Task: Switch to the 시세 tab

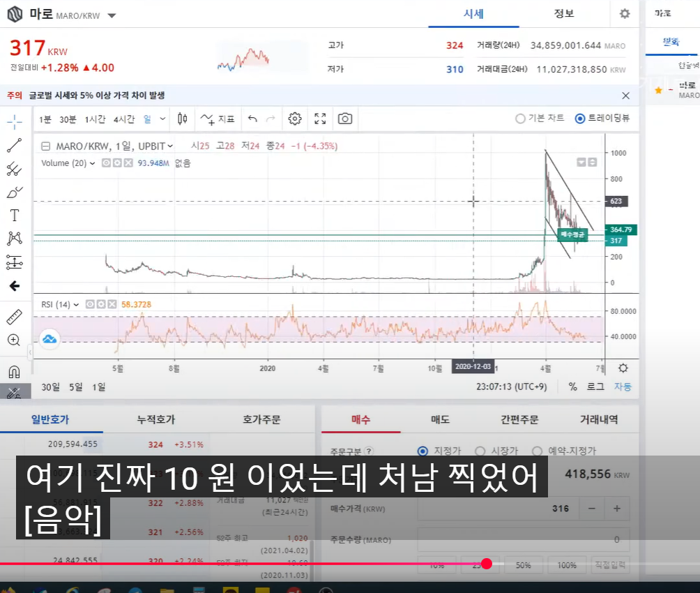Action: tap(473, 14)
